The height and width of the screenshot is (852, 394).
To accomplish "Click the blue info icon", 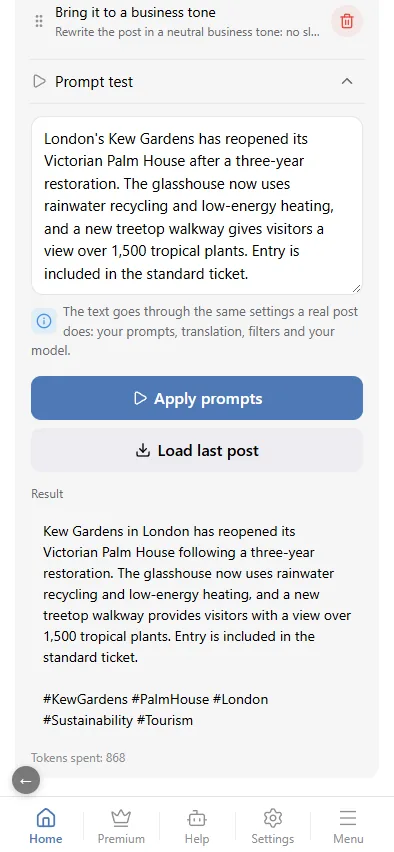I will tap(43, 321).
